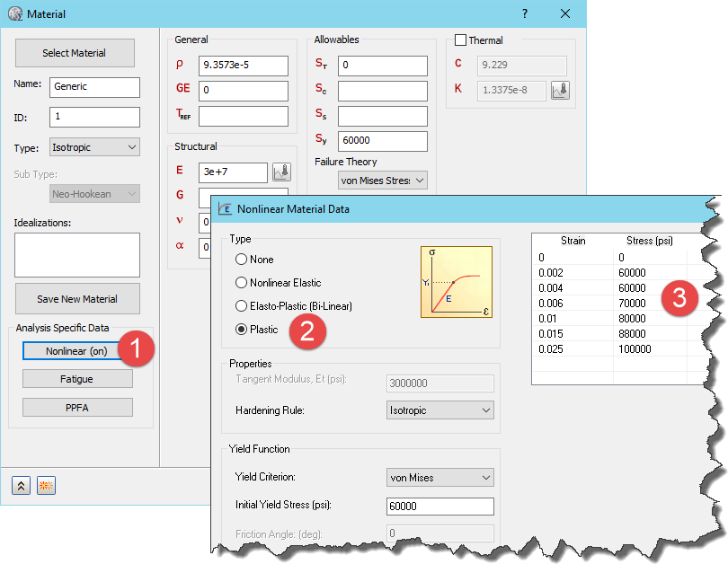This screenshot has width=728, height=564.
Task: Edit the Initial Yield Stress value field
Action: coord(439,506)
